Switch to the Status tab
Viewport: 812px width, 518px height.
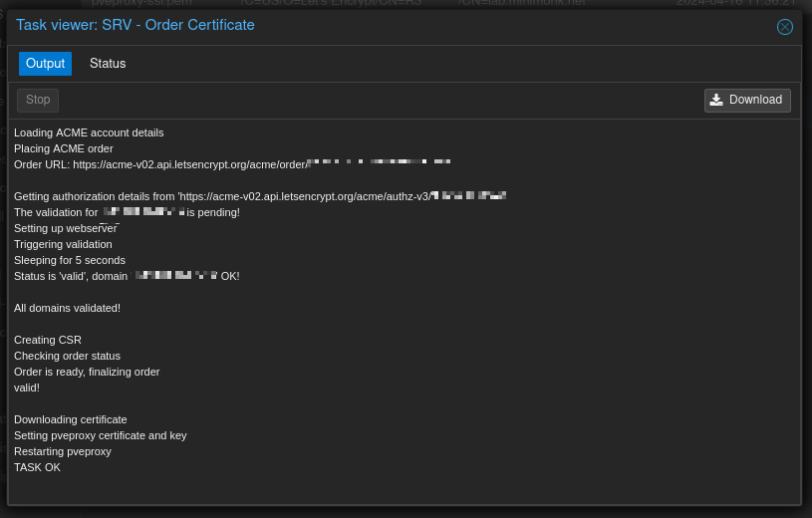[108, 63]
